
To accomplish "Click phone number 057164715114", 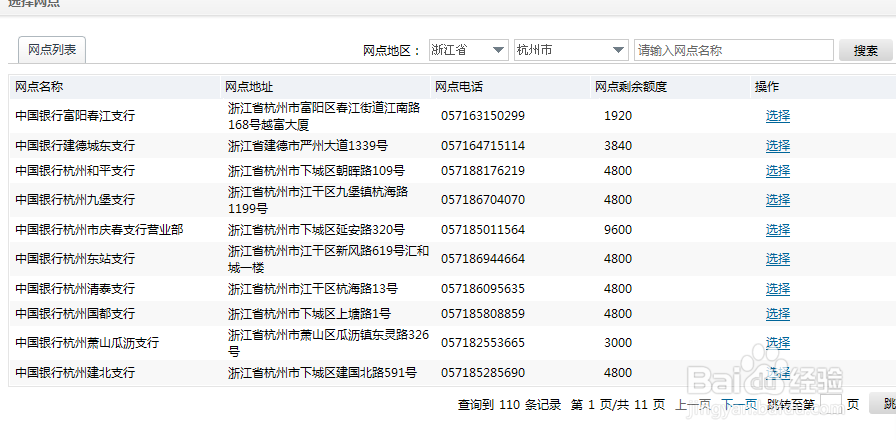I will [x=483, y=146].
